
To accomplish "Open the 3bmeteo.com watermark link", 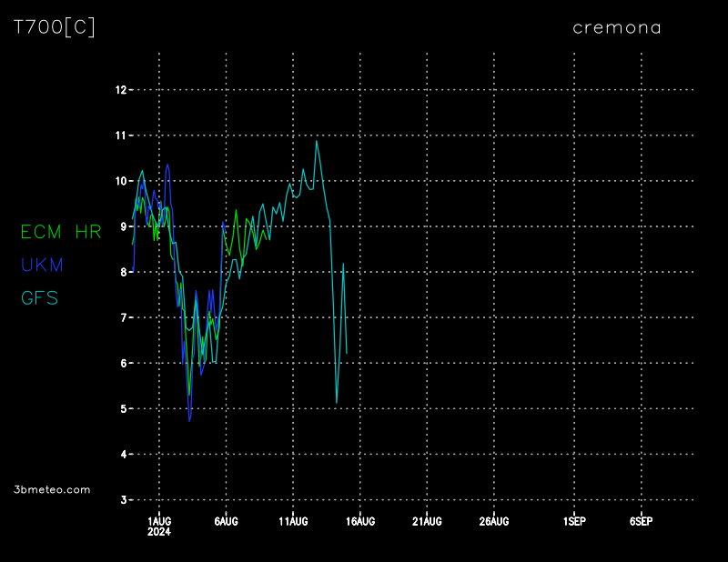I will [x=52, y=489].
